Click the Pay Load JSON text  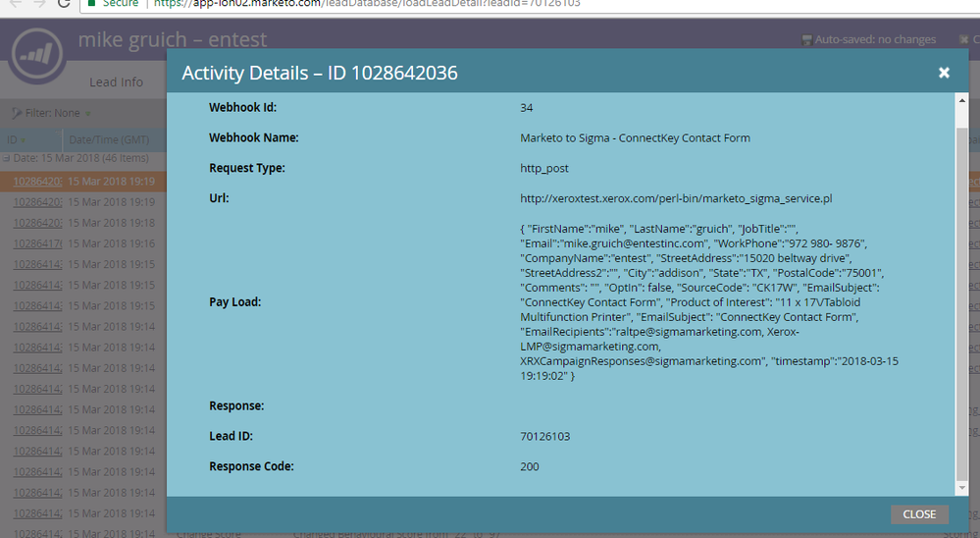point(709,302)
